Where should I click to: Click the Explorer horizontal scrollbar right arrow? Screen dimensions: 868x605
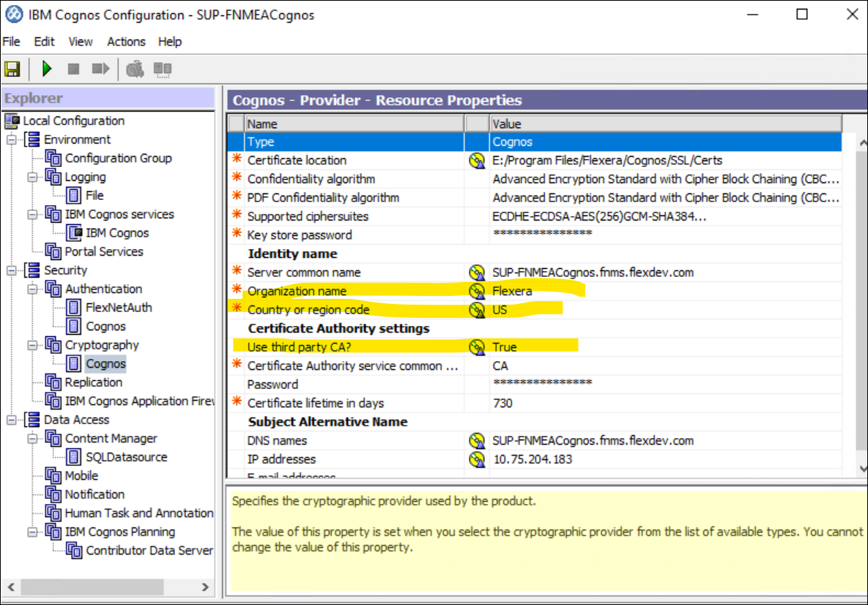point(205,587)
